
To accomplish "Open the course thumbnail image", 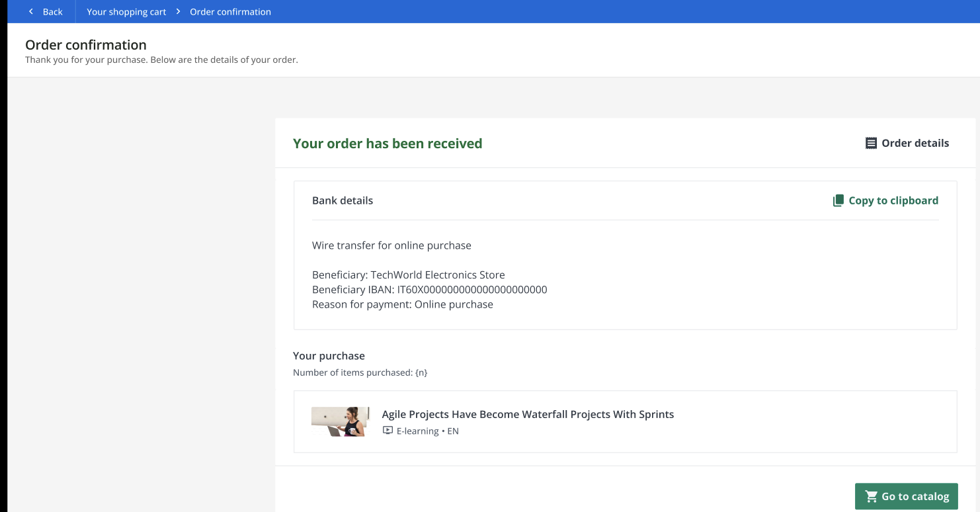I will click(340, 422).
